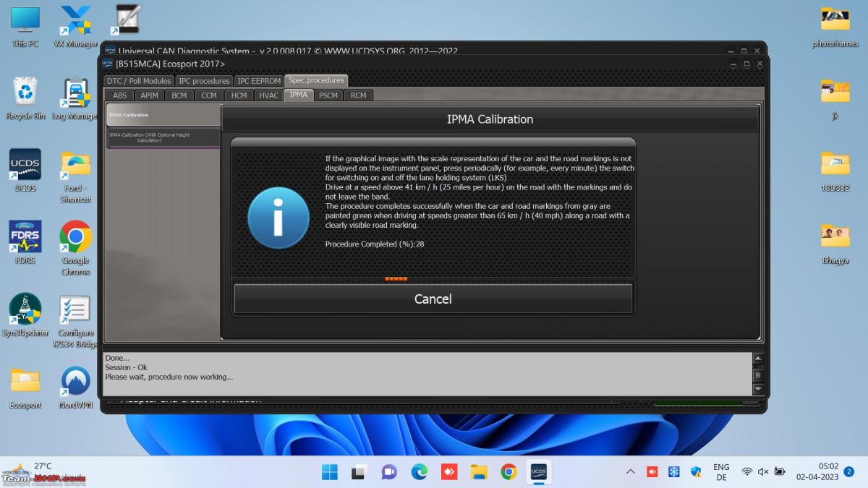Open the IPC EEPROM tab
This screenshot has height=488, width=868.
(258, 81)
